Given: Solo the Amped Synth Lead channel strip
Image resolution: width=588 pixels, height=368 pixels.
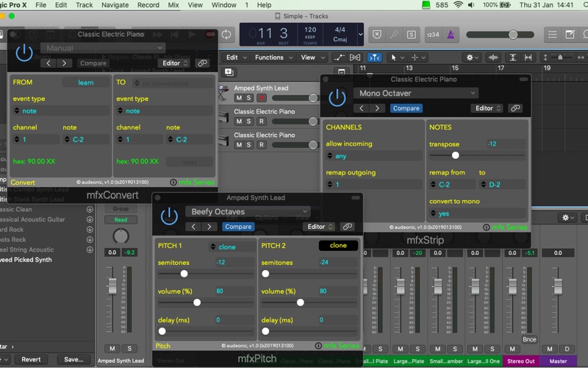Looking at the screenshot, I should pos(129,348).
